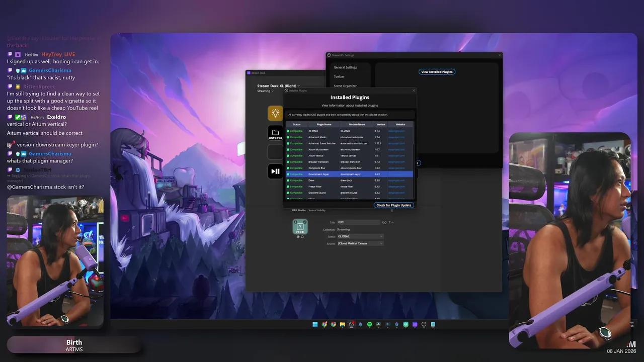Open website link for 3D Effect plugin
644x362 pixels.
pos(396,131)
